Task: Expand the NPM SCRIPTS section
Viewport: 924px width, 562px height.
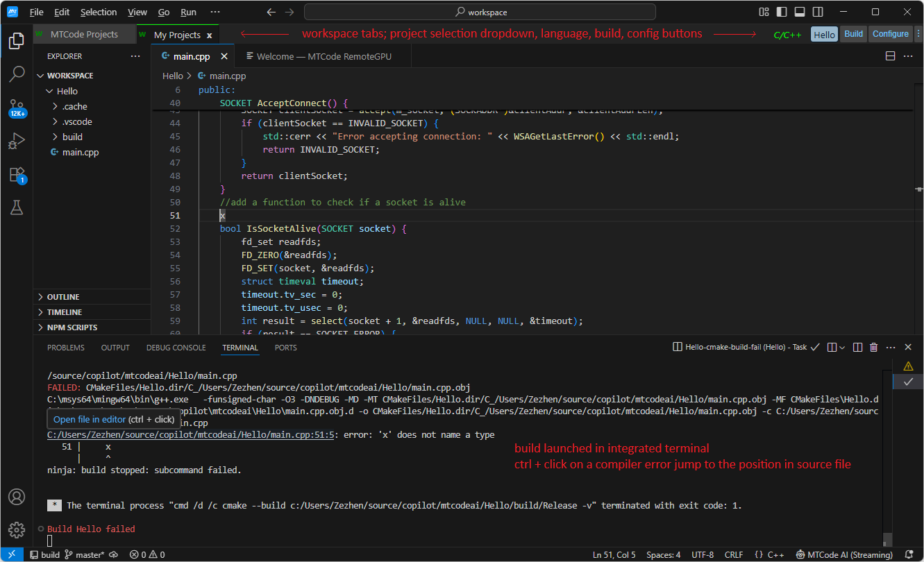Action: pos(92,327)
